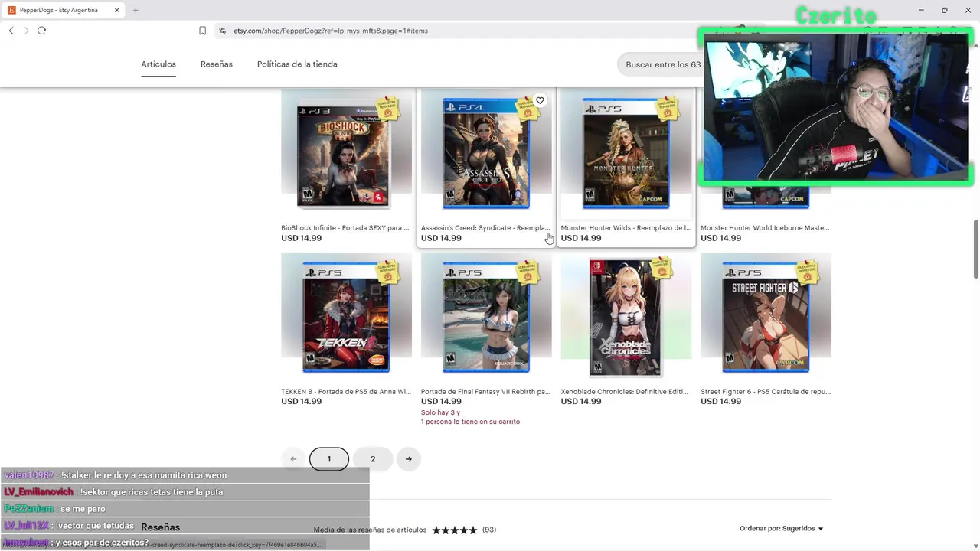Click 'Media de las reseñas de artículos' text

pos(370,530)
